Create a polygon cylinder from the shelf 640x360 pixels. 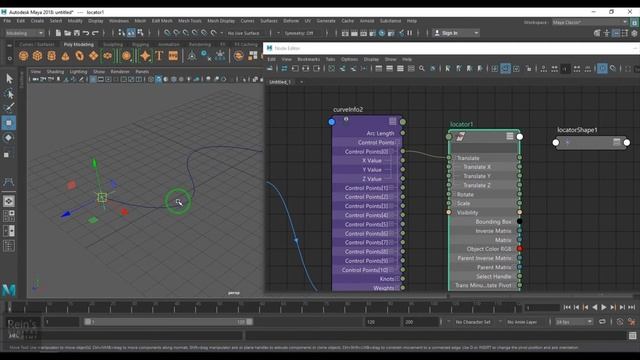(51, 56)
